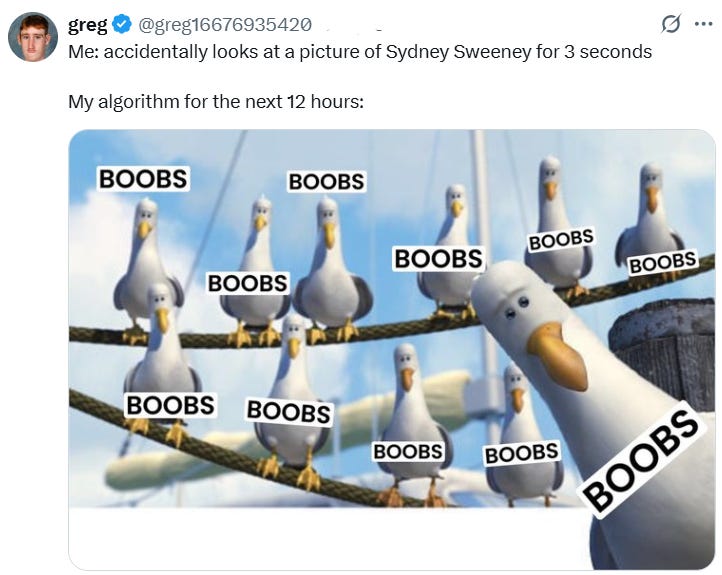Screen dimensions: 722x575
Task: Click the BOOBS label above the leftmost seagull
Action: pyautogui.click(x=143, y=179)
